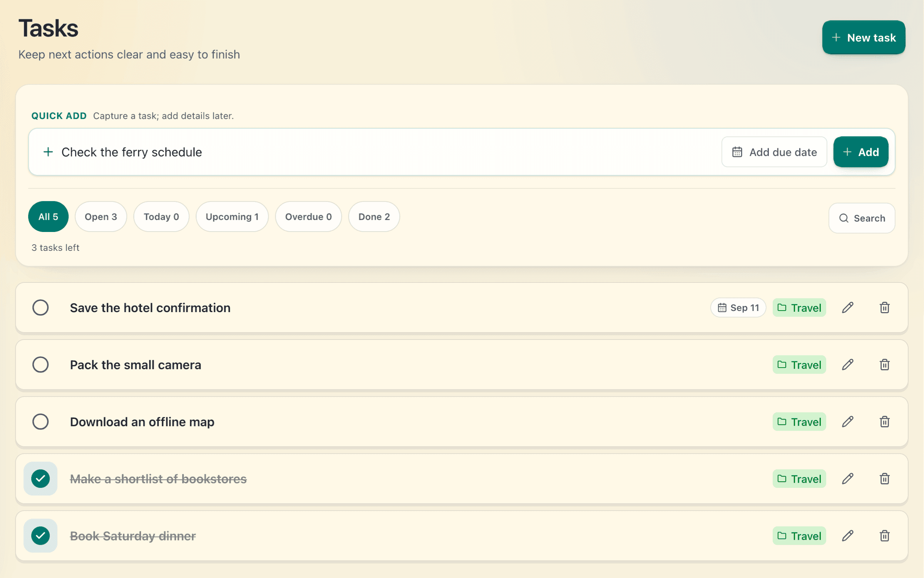Edit the 'Save the hotel confirmation' task

(847, 307)
